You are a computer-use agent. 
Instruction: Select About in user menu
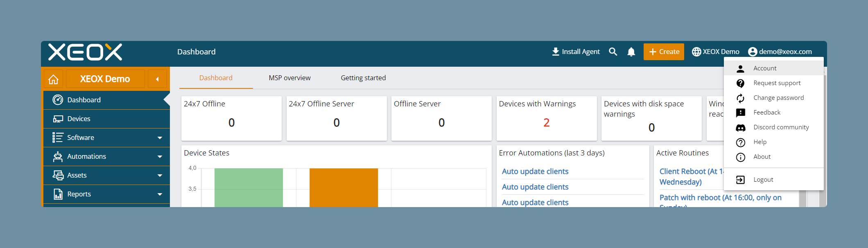click(x=773, y=157)
